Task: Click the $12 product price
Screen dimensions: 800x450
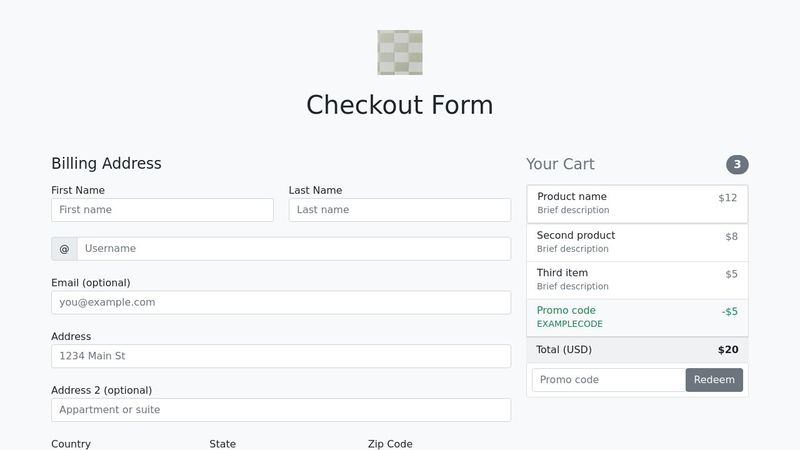Action: tap(728, 198)
